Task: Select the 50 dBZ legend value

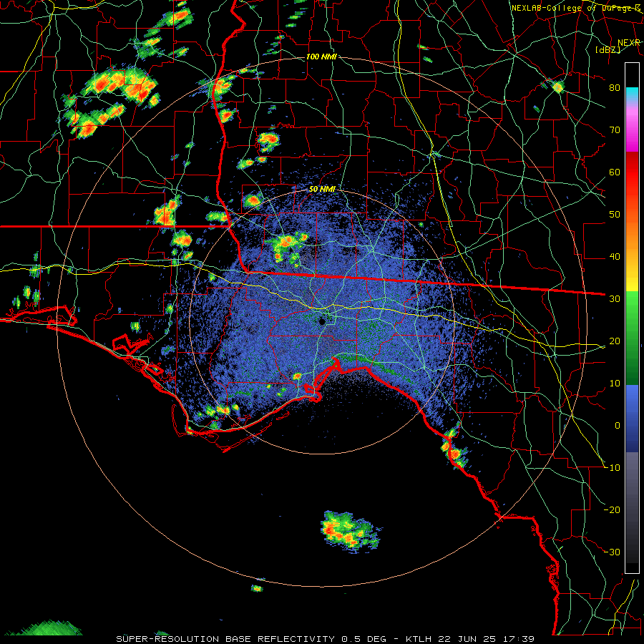Action: point(615,215)
